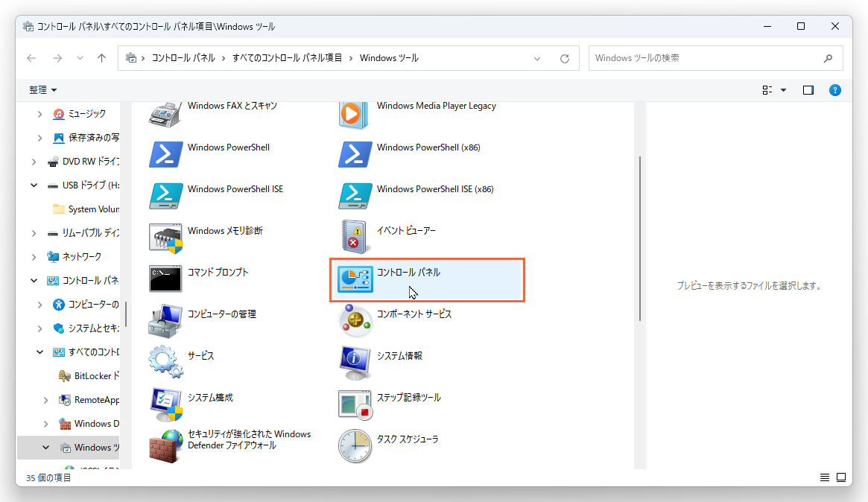
Task: Open the 整理 menu
Action: [x=42, y=89]
